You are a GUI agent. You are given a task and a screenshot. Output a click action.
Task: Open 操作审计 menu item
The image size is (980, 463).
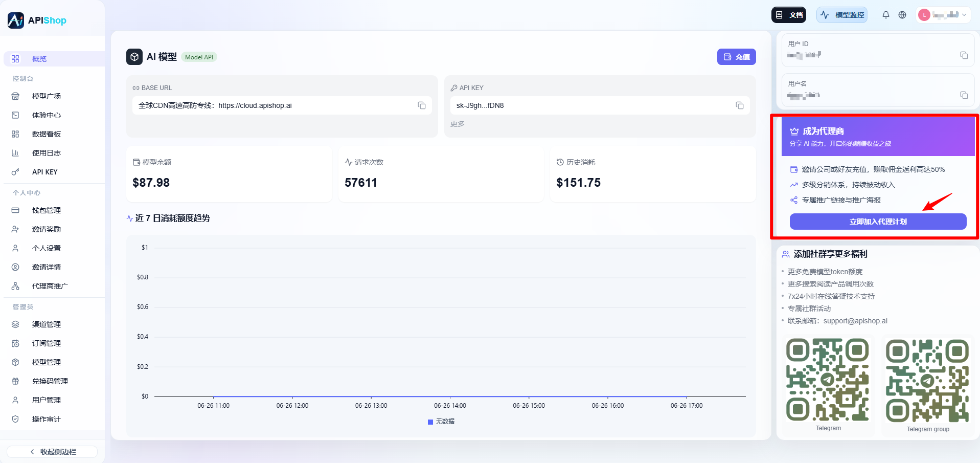[54, 419]
